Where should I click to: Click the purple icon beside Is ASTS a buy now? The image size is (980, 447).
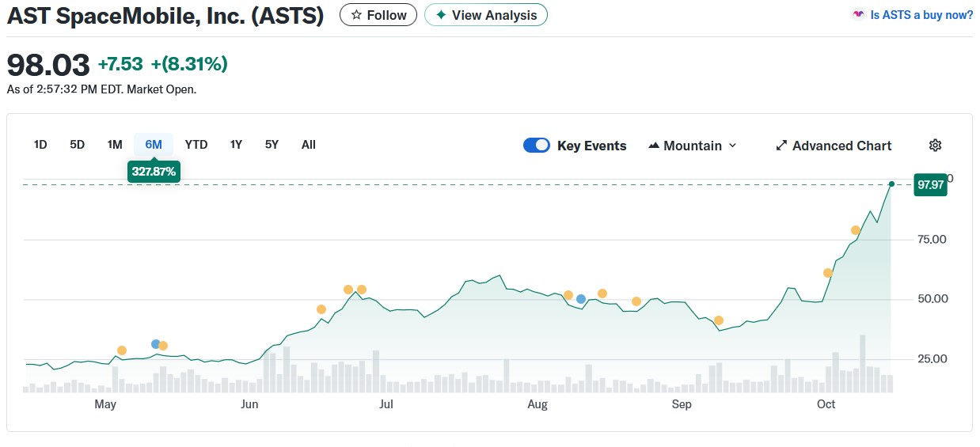[858, 15]
